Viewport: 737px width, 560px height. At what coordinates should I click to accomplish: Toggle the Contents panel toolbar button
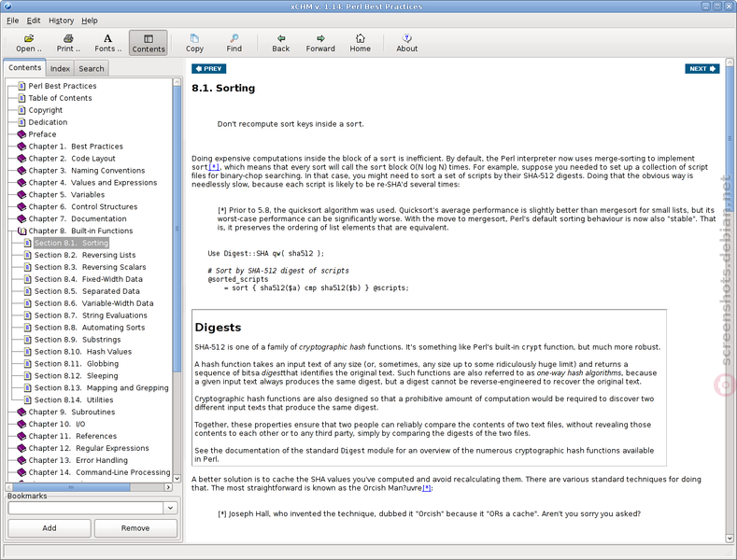pyautogui.click(x=149, y=43)
